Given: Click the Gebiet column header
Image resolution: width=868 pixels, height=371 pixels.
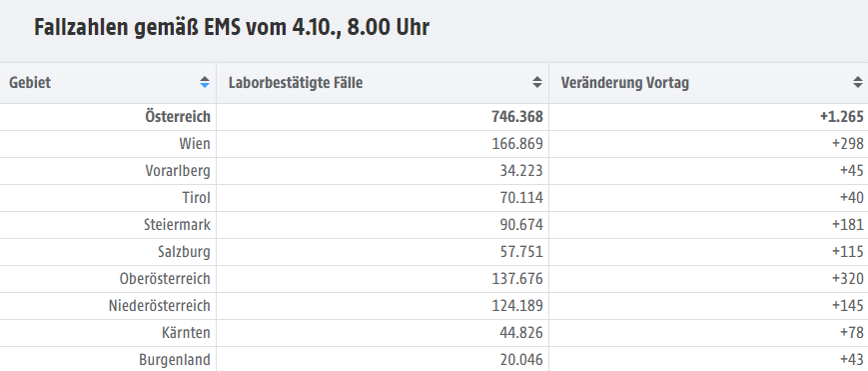Looking at the screenshot, I should pos(108,83).
